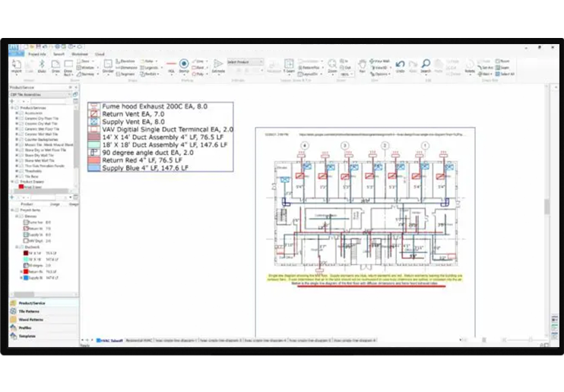Expand the Ceramic Dry Floor Tile item
The width and height of the screenshot is (564, 392).
15,119
